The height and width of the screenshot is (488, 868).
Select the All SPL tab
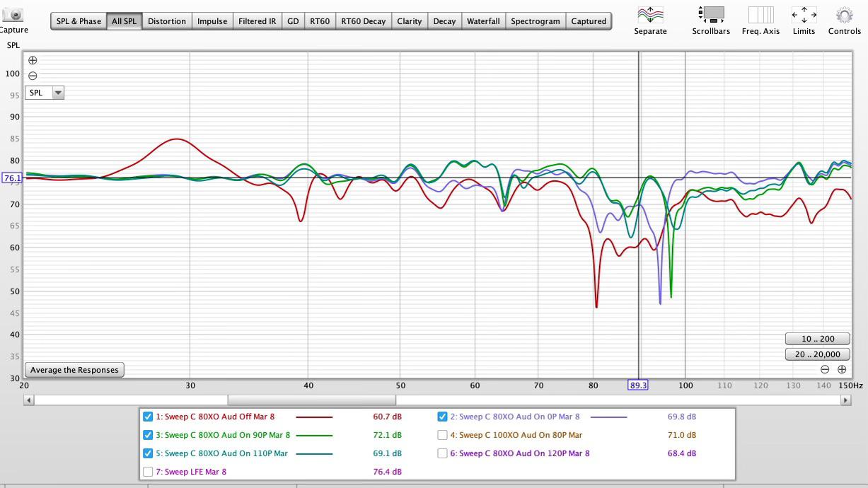point(125,21)
